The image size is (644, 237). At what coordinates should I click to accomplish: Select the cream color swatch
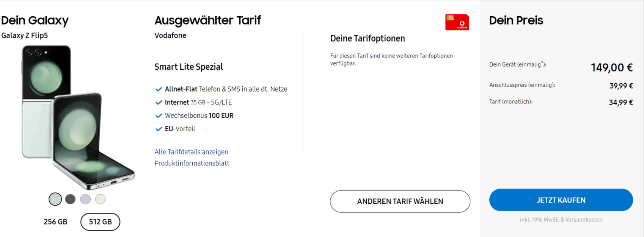point(101,199)
